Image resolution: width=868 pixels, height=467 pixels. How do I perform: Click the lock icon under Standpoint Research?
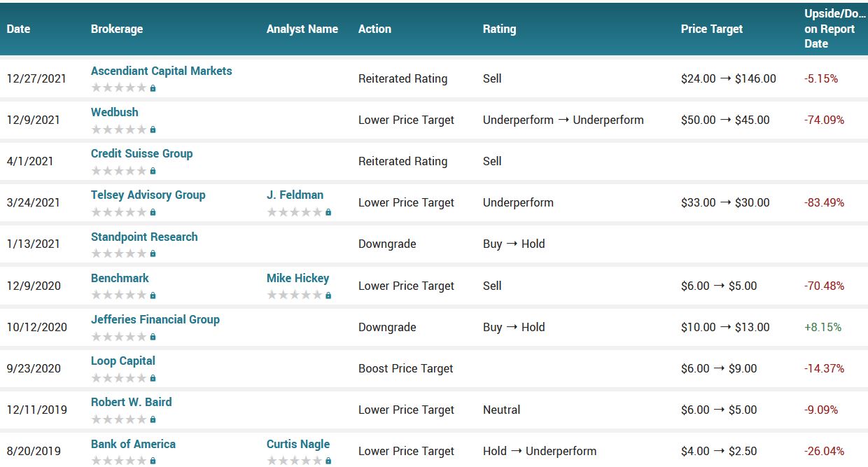(x=153, y=253)
